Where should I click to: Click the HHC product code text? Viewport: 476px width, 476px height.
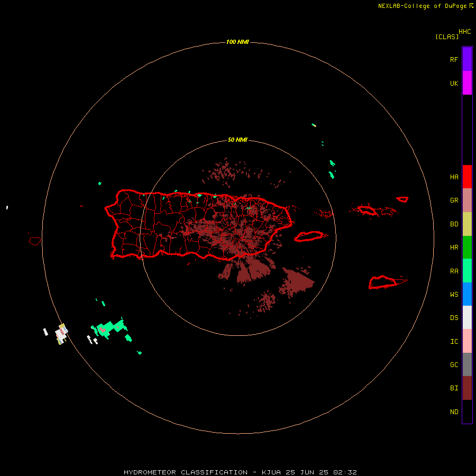(464, 32)
